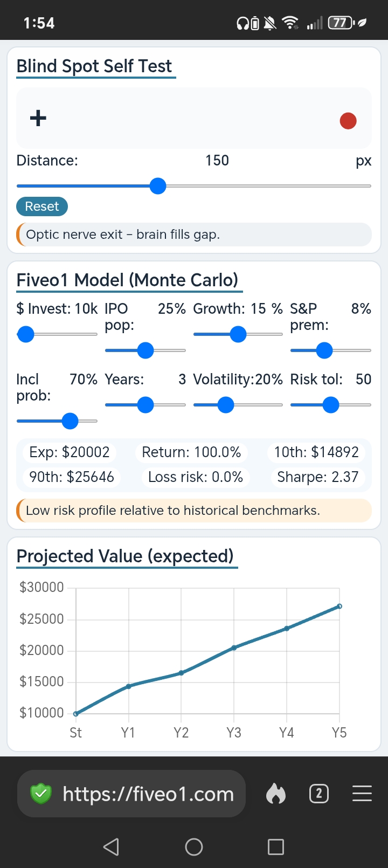Click the Distance slider handle
This screenshot has height=868, width=388.
click(158, 186)
